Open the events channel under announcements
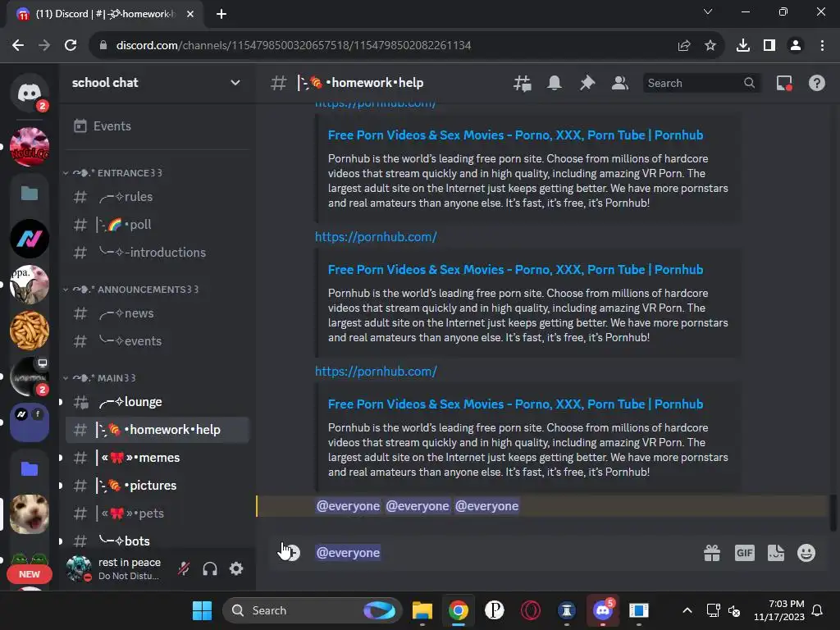Image resolution: width=840 pixels, height=630 pixels. [157, 340]
